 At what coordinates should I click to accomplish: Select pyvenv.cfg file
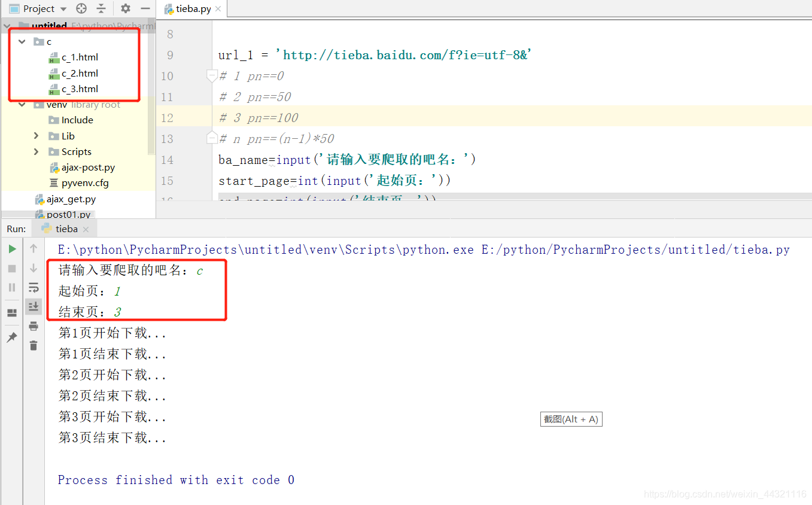click(85, 183)
